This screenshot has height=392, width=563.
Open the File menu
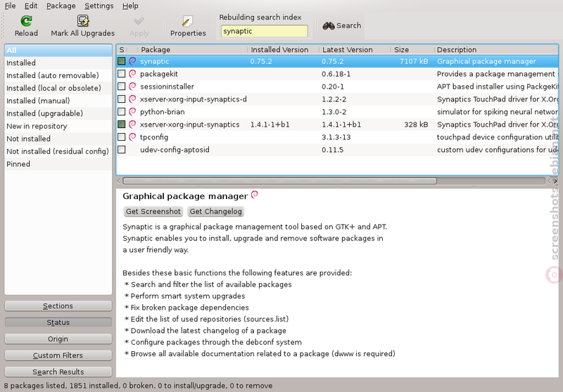tap(10, 6)
